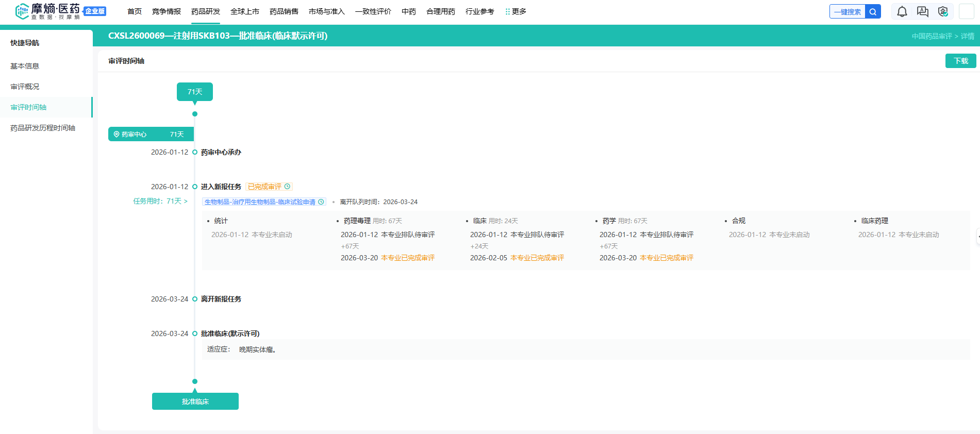Click the 一键搜索 input field
This screenshot has width=980, height=434.
pyautogui.click(x=847, y=12)
